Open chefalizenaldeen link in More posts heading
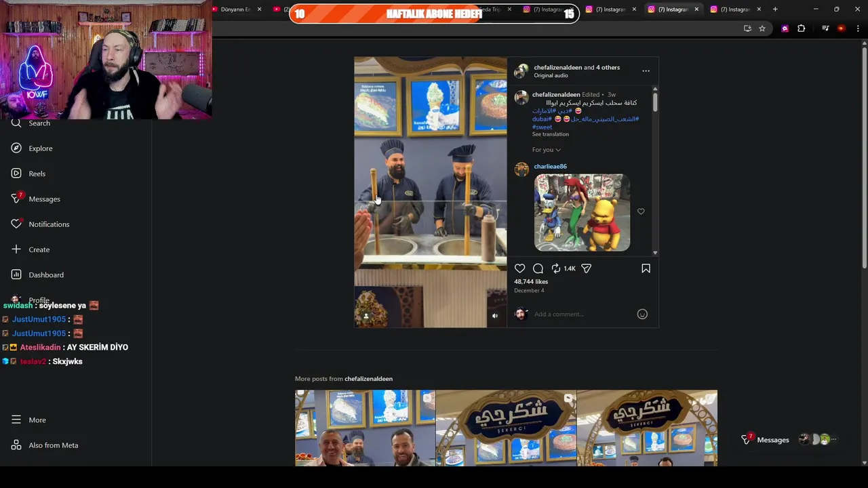This screenshot has height=488, width=868. pos(368,378)
